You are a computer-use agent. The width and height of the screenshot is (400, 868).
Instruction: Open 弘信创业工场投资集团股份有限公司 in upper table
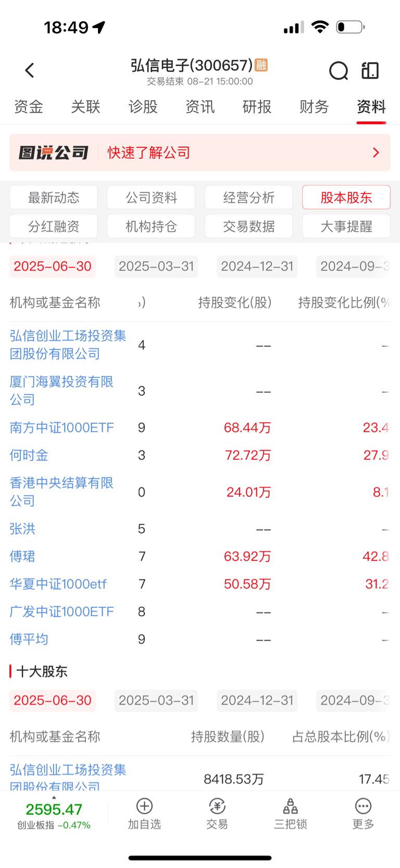point(68,345)
